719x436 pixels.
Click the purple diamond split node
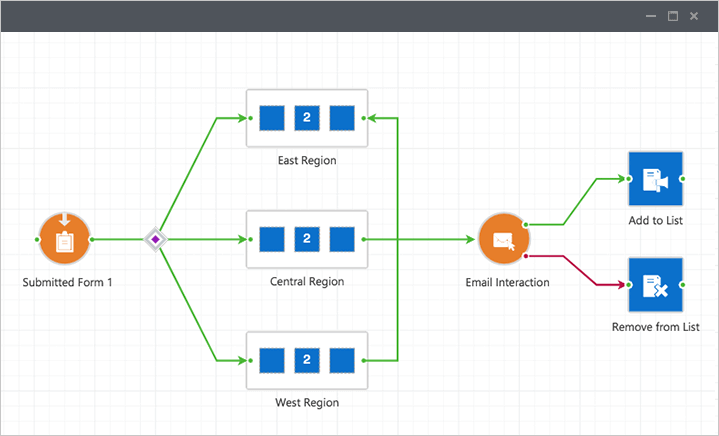(x=155, y=239)
